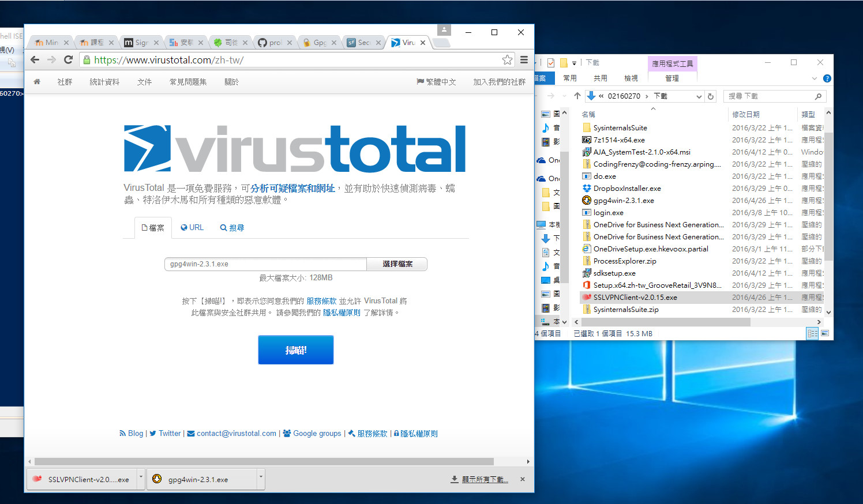This screenshot has width=863, height=504.
Task: Click the Explorer new folder quick-access icon
Action: coord(564,63)
